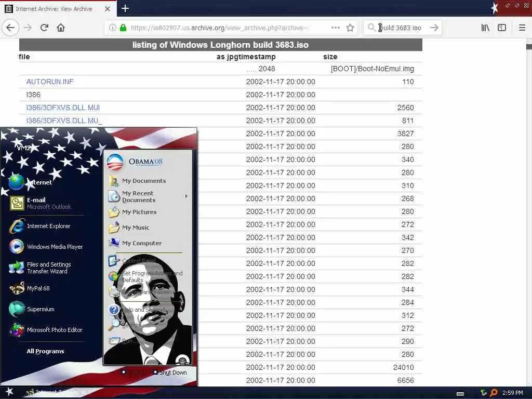532x399 pixels.
Task: Open My Music in Start menu
Action: click(x=129, y=228)
